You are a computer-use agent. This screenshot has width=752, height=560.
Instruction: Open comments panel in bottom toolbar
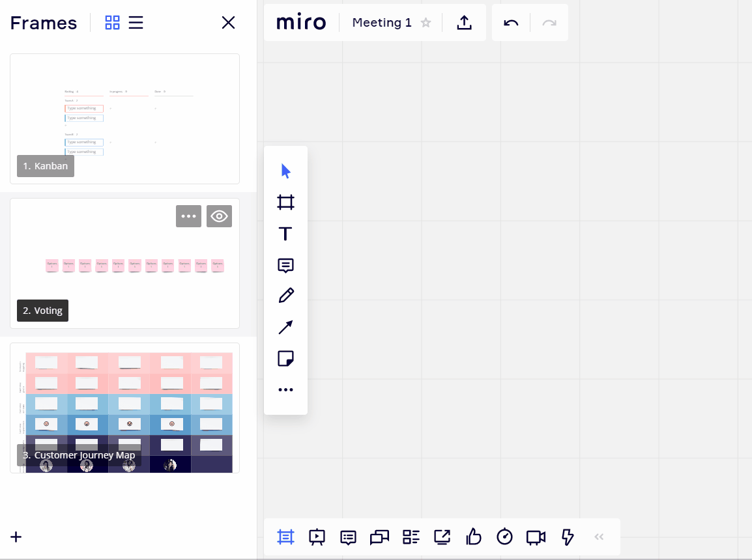click(x=348, y=537)
